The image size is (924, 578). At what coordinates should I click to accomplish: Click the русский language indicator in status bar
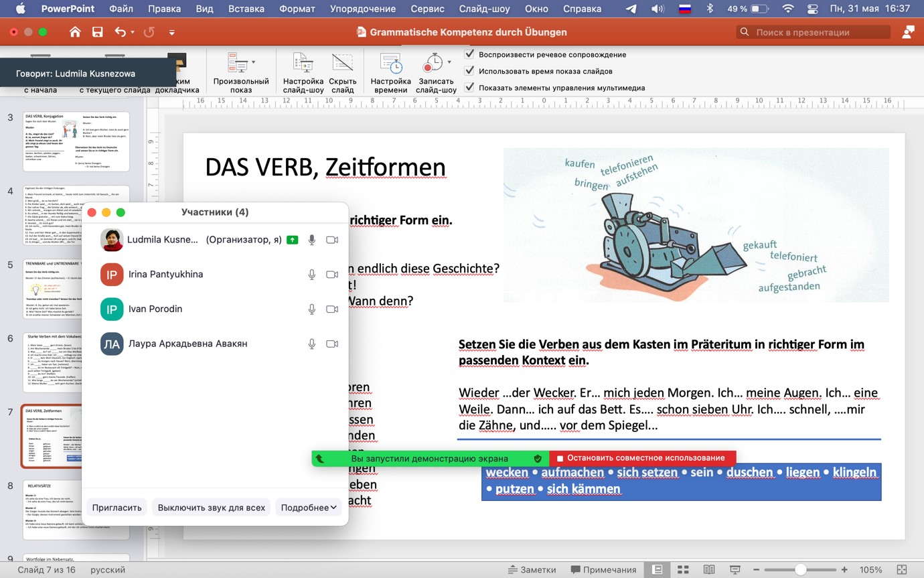pos(108,570)
